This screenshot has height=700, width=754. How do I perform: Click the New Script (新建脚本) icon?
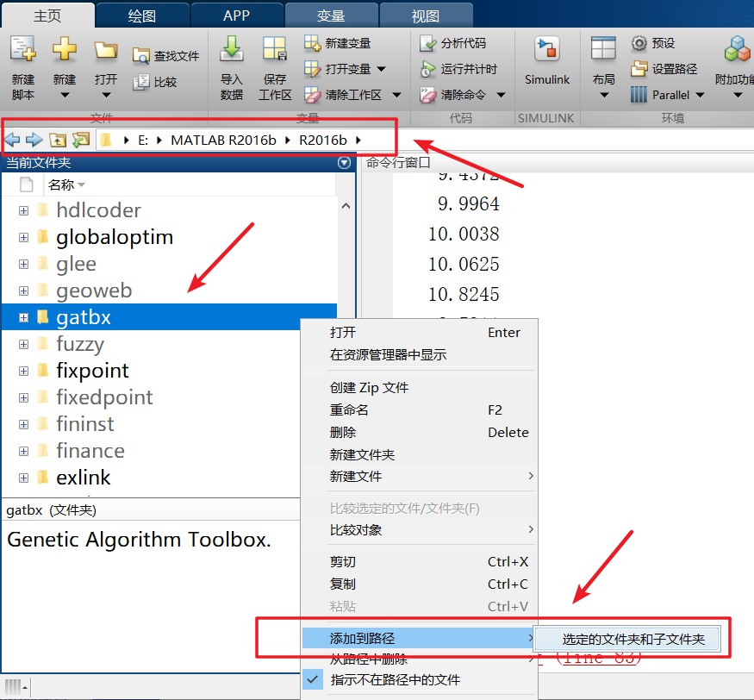22,50
